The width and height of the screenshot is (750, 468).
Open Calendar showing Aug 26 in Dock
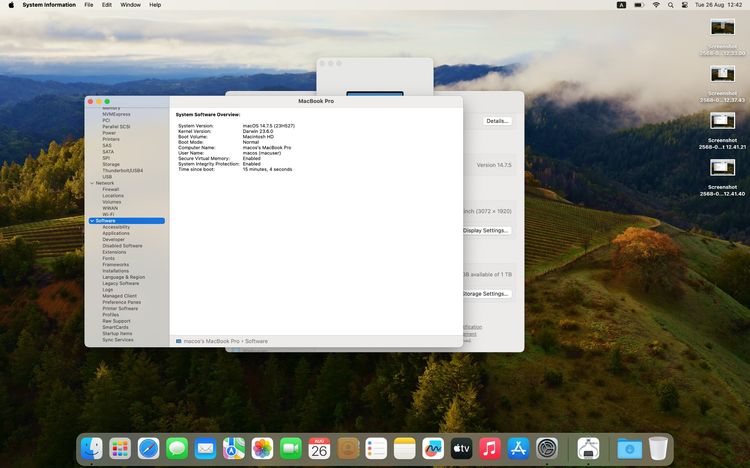[319, 449]
